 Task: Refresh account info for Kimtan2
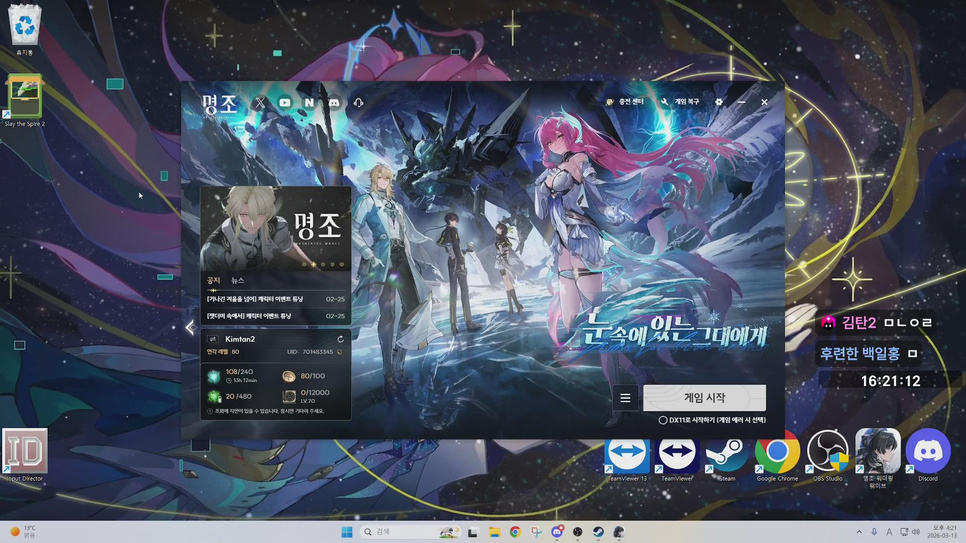click(x=340, y=340)
